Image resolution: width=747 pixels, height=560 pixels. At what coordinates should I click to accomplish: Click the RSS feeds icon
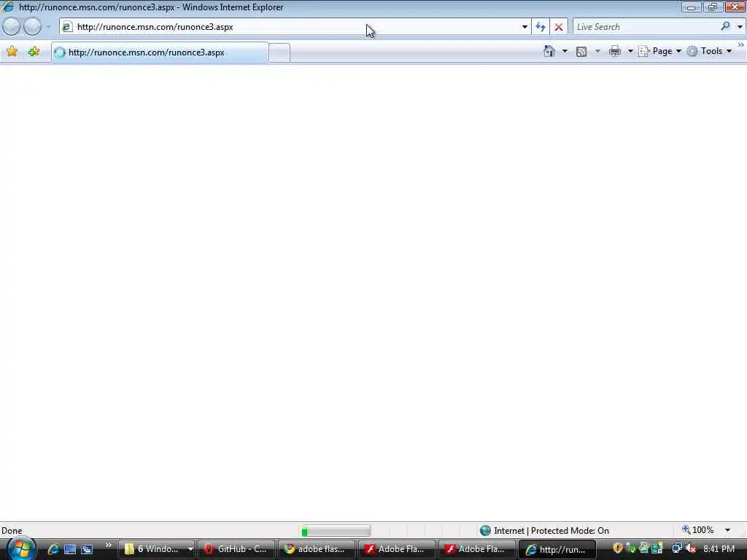(x=581, y=52)
